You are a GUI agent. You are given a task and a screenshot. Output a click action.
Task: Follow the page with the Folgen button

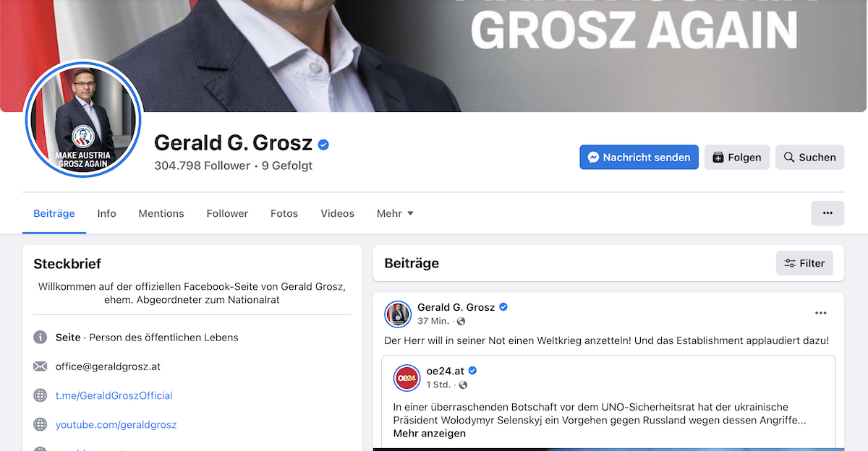coord(736,157)
